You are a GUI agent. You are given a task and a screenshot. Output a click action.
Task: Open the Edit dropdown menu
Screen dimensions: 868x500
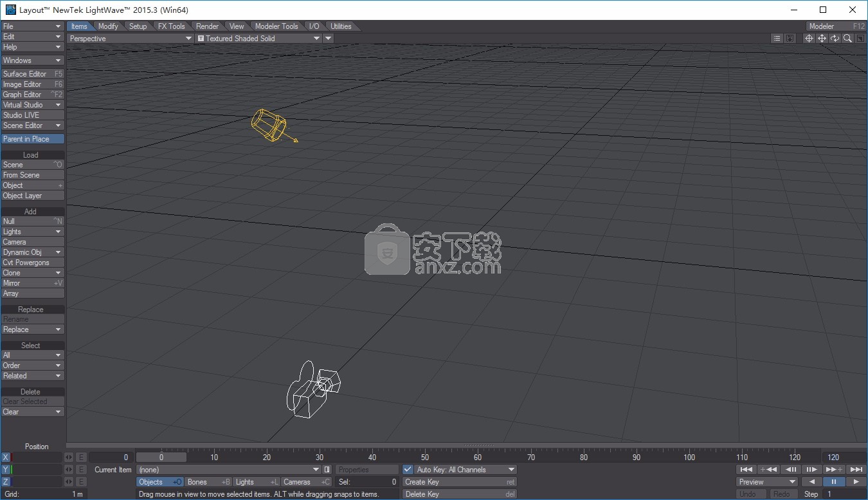[33, 37]
